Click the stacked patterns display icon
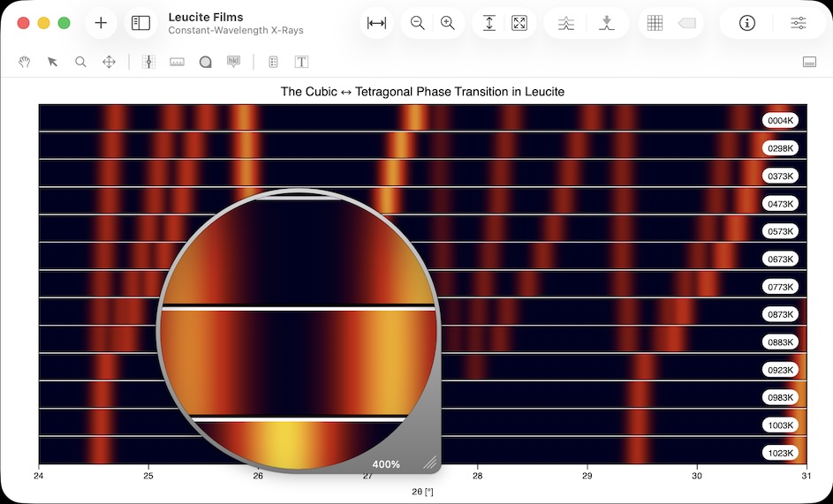 tap(566, 23)
